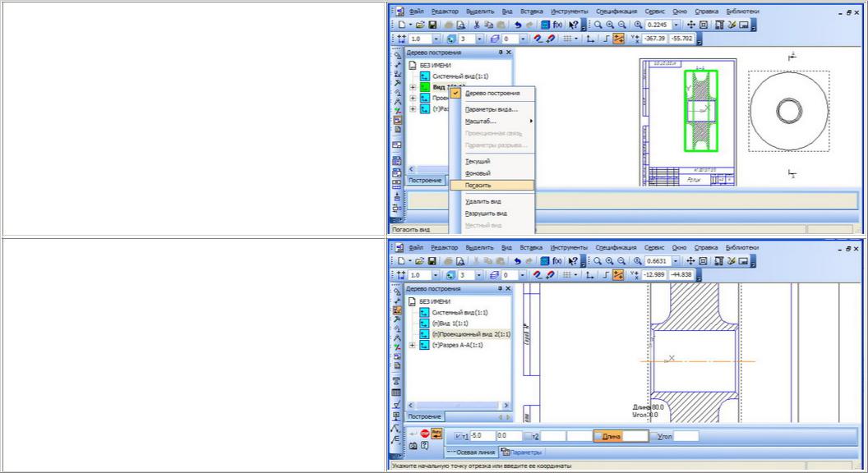Choose Удалить вид in the context menu

click(x=492, y=201)
